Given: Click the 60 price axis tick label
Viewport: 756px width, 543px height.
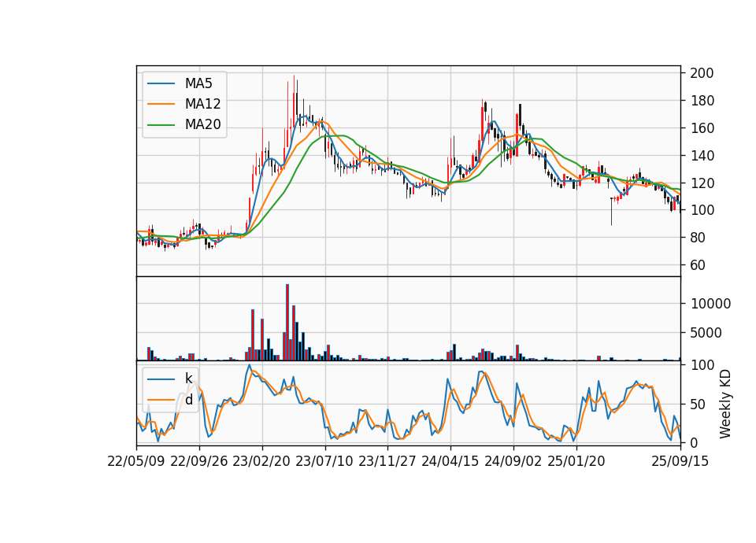Looking at the screenshot, I should click(698, 265).
